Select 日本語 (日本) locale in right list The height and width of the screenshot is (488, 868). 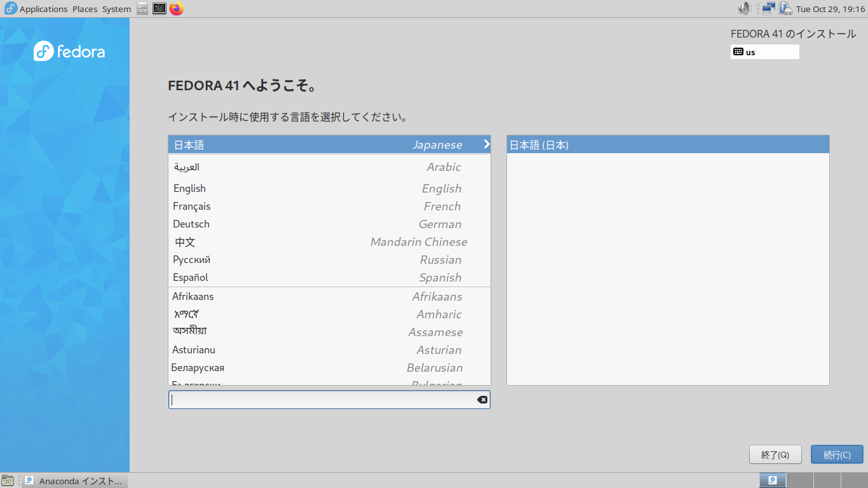pos(668,145)
